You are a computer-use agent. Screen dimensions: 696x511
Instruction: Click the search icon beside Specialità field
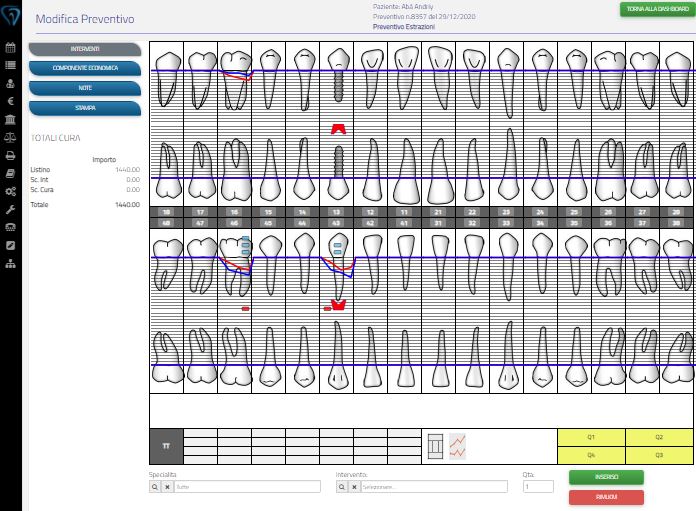155,487
